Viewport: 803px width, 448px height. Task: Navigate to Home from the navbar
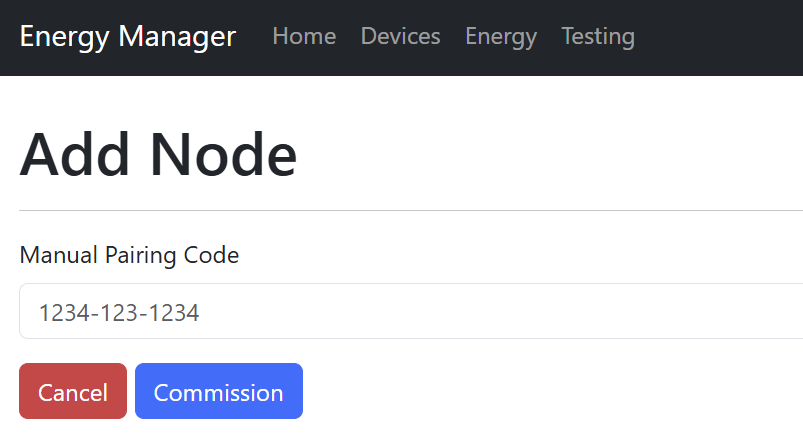point(304,37)
